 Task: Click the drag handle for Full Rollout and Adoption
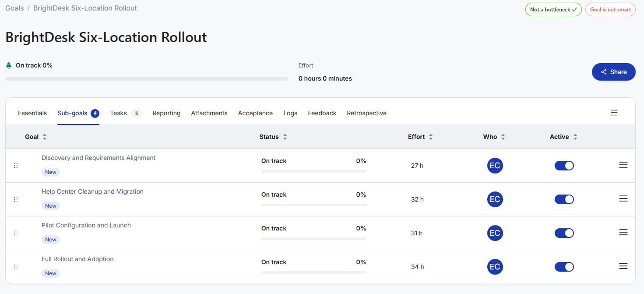pyautogui.click(x=16, y=267)
